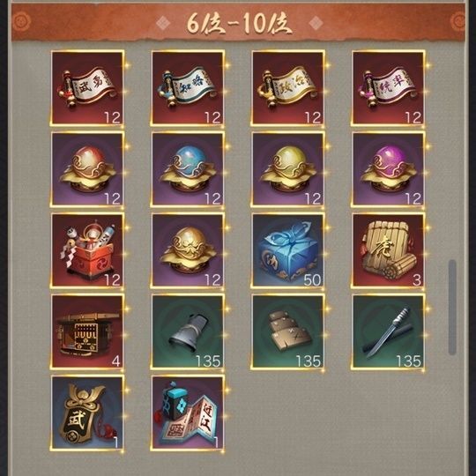Select the leather armor plates material
Screen dimensions: 476x476
287,331
